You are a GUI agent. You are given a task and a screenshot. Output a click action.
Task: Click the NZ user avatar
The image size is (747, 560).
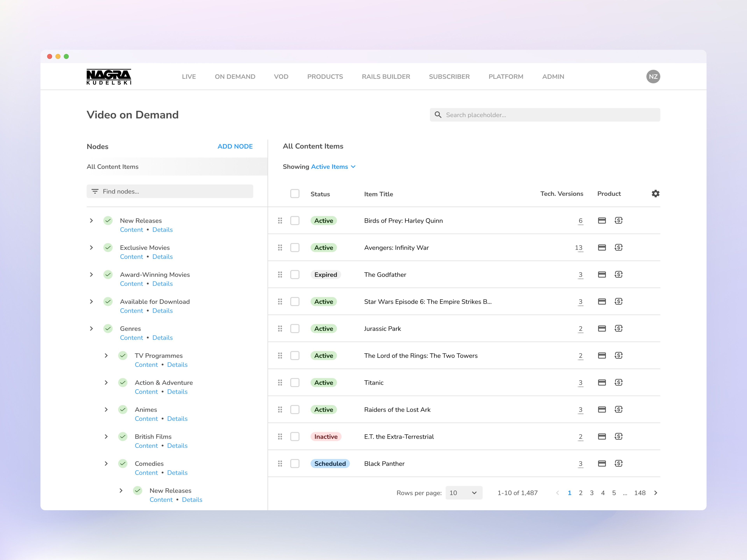(x=653, y=77)
